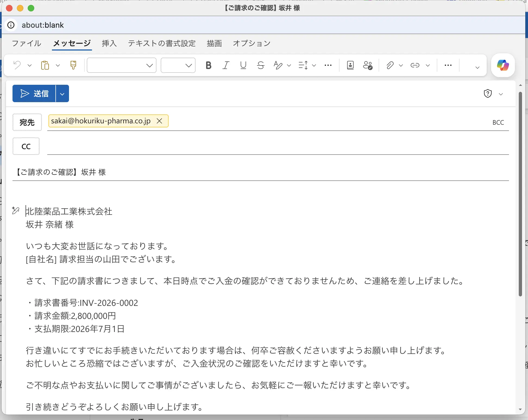Click the closing line 引き続きどうぞよろしくお願い申し上げます
528x420 pixels.
(x=114, y=407)
